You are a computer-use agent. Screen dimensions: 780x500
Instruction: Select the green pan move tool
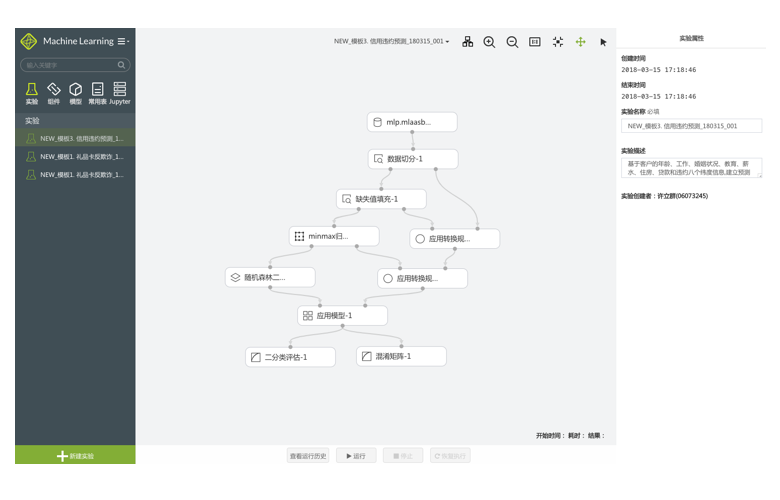[x=581, y=42]
